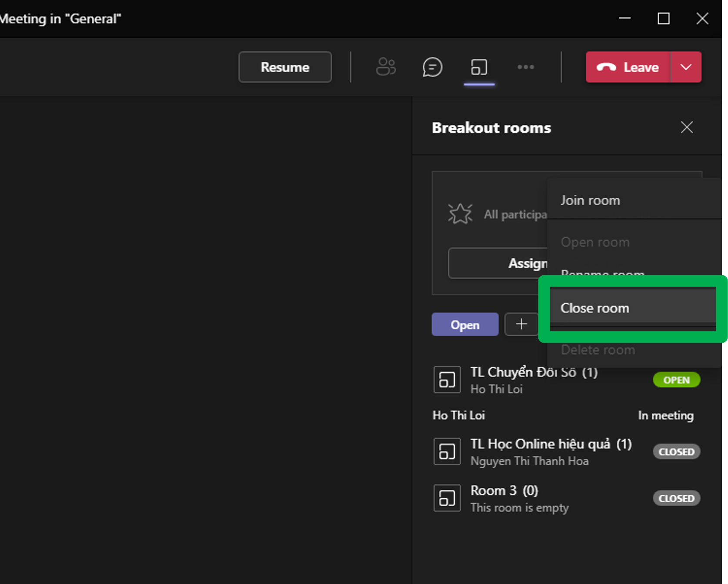Expand the Leave options dropdown arrow
Image resolution: width=728 pixels, height=584 pixels.
point(686,67)
